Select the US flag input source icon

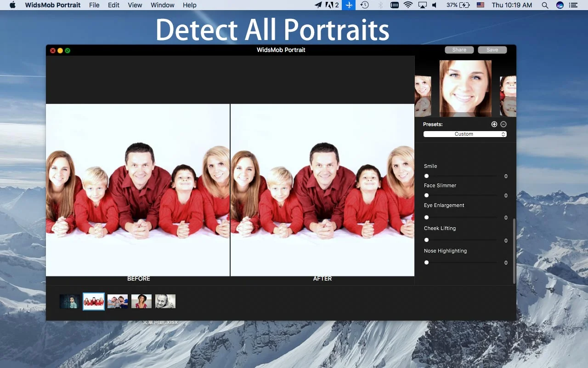[480, 5]
